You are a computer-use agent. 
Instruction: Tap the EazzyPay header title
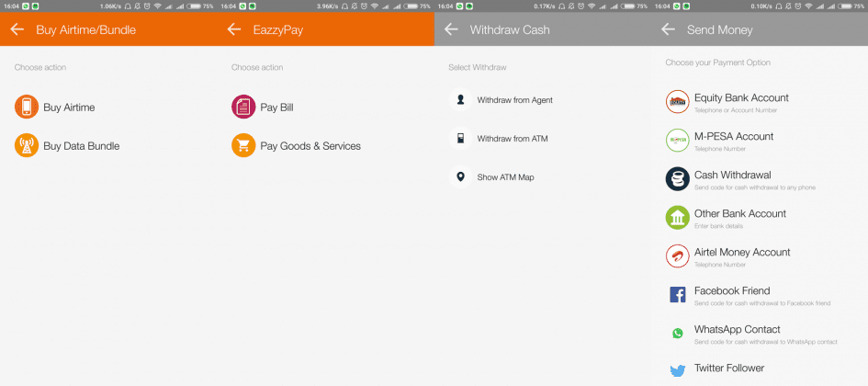(x=278, y=30)
